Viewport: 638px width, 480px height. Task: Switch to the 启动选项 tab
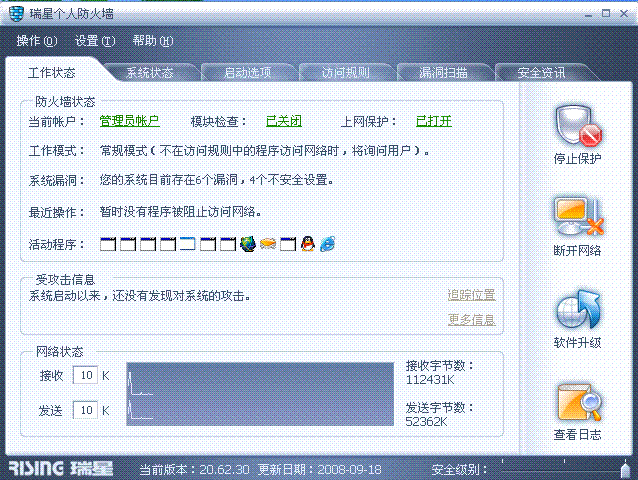click(x=248, y=72)
